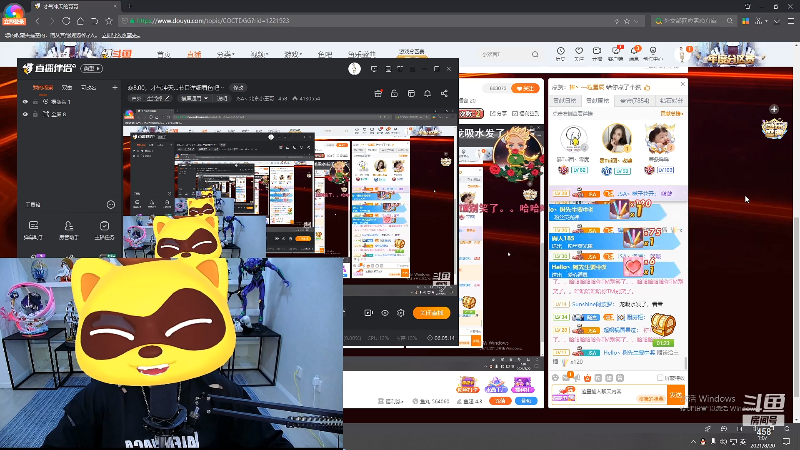800x450 pixels.
Task: Open the settings gear beside stream button
Action: [401, 313]
